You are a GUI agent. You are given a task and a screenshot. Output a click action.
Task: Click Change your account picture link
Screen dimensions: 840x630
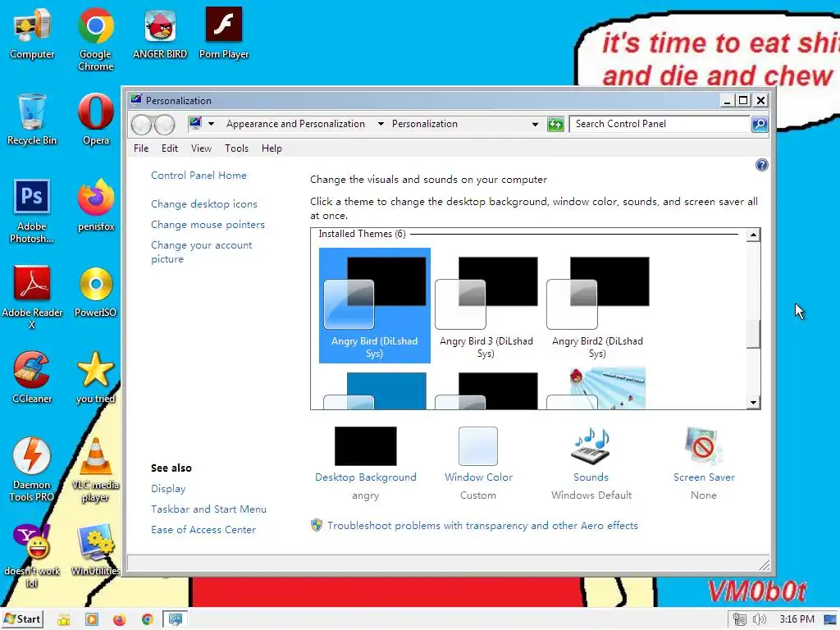pos(202,252)
